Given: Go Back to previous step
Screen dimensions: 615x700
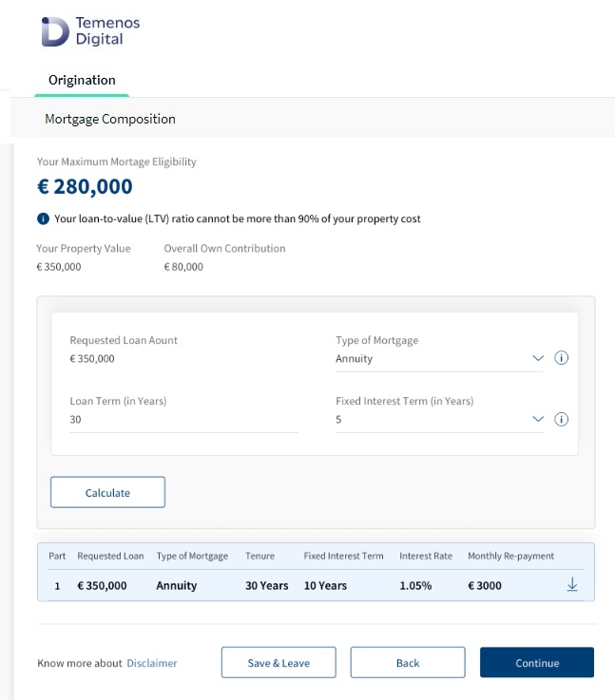Looking at the screenshot, I should [x=408, y=663].
